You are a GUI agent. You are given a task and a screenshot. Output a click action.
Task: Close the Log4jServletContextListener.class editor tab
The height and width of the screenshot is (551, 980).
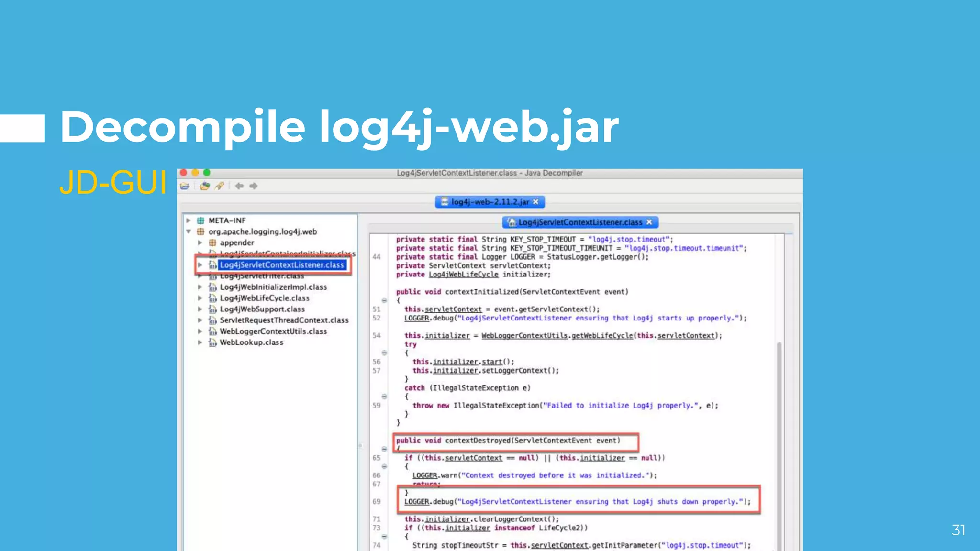coord(649,222)
